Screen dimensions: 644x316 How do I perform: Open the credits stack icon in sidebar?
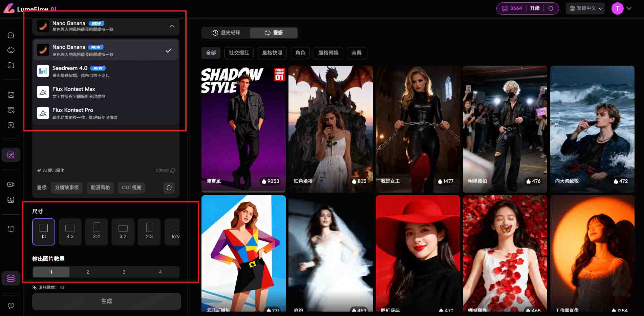(x=11, y=278)
